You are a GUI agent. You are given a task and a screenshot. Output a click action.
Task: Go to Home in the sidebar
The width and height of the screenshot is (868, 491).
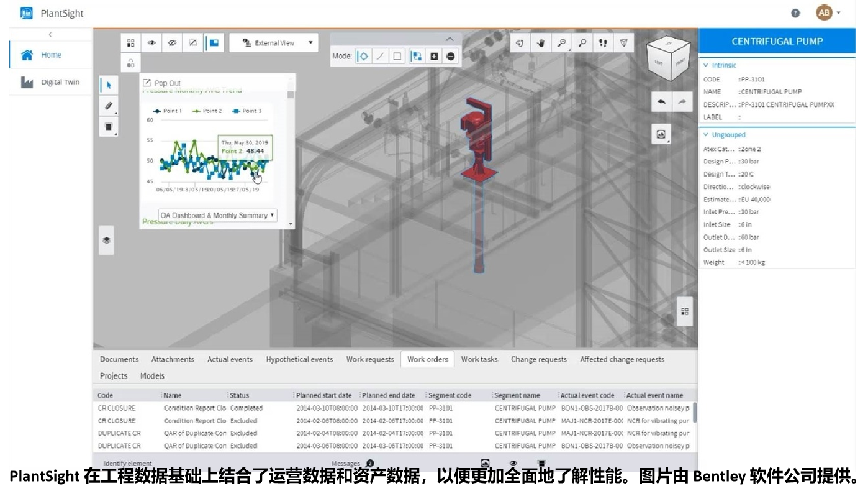pos(50,55)
